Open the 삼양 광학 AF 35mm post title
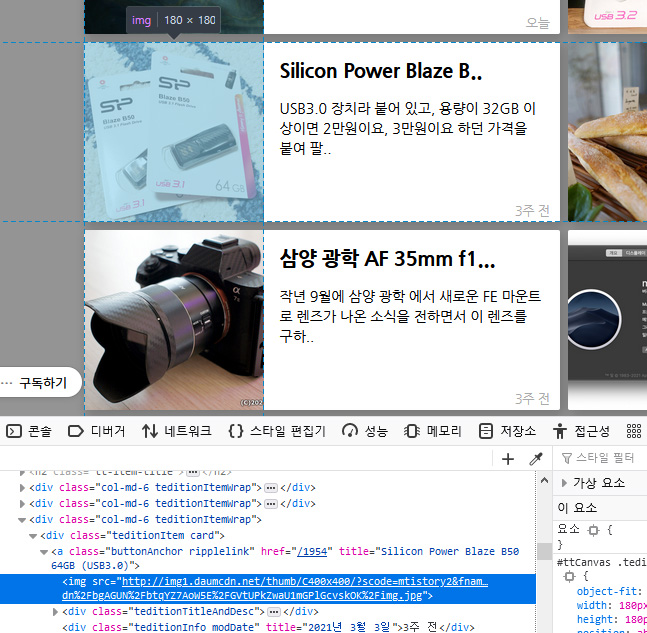This screenshot has width=647, height=633. click(x=387, y=259)
